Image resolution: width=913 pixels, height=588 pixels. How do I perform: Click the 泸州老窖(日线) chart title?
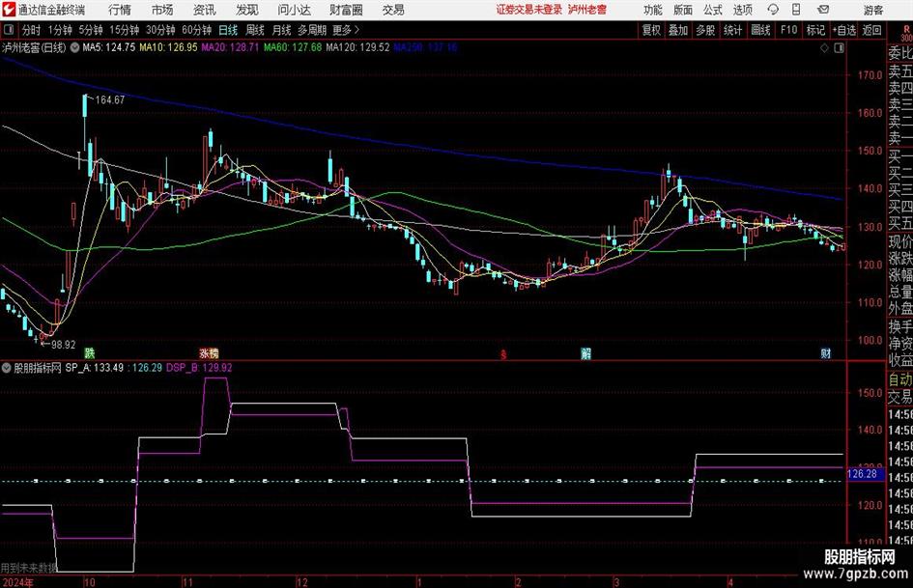coord(34,47)
